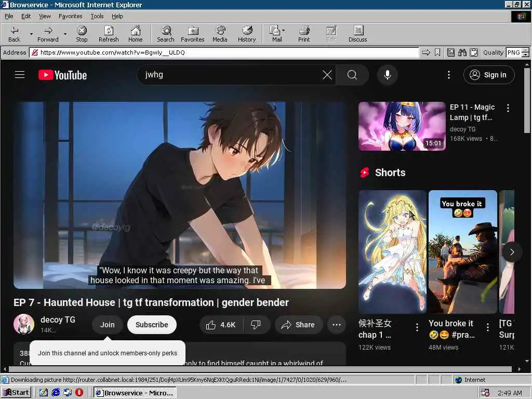Viewport: 532px width, 399px height.
Task: Open Back history dropdown arrow
Action: 31,34
